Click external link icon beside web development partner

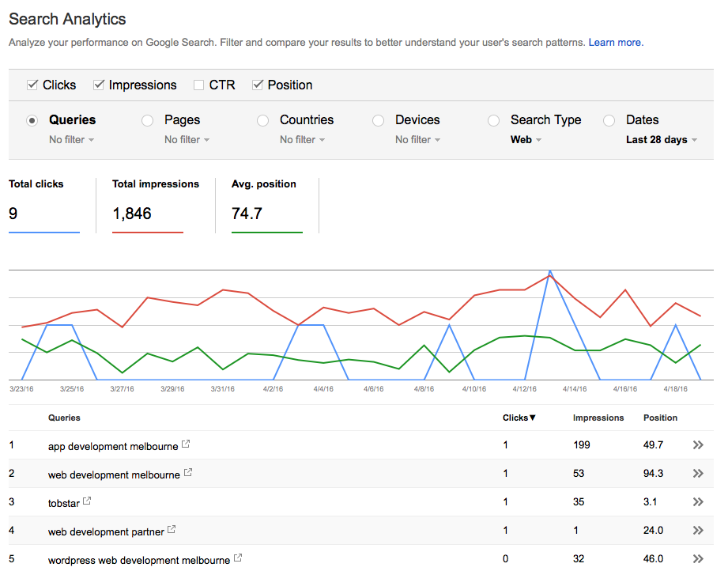coord(170,528)
